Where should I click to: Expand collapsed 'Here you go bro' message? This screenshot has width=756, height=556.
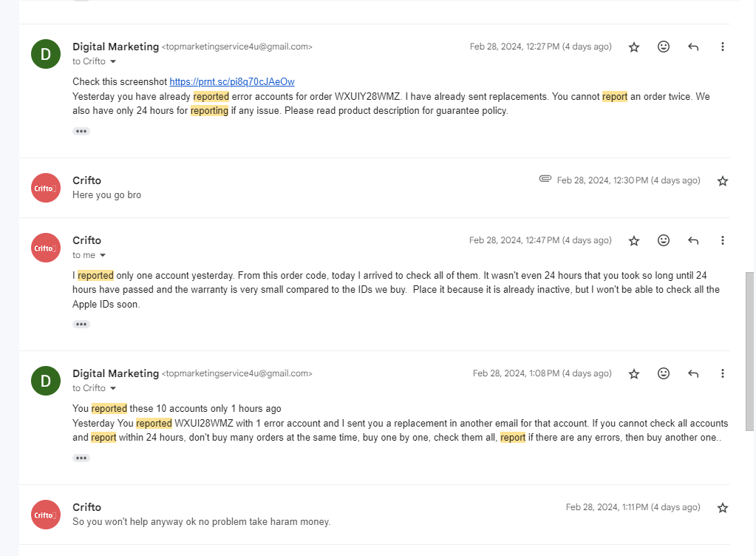pyautogui.click(x=375, y=188)
